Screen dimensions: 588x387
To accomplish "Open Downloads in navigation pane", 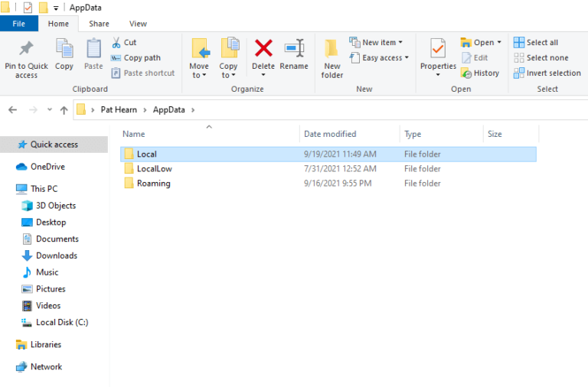I will (56, 255).
